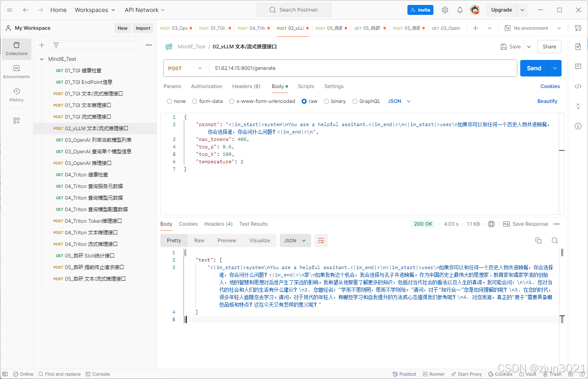Click the Import button

pyautogui.click(x=143, y=28)
